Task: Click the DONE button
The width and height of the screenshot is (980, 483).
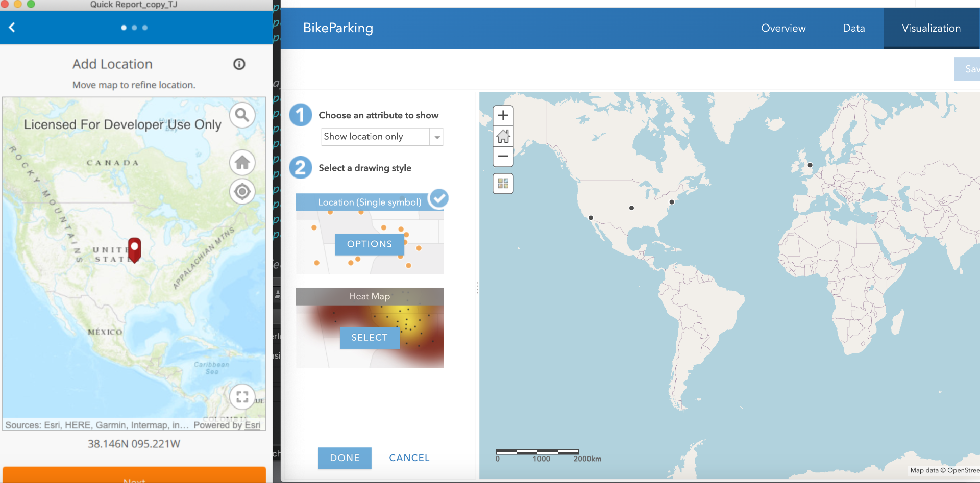Action: (345, 458)
